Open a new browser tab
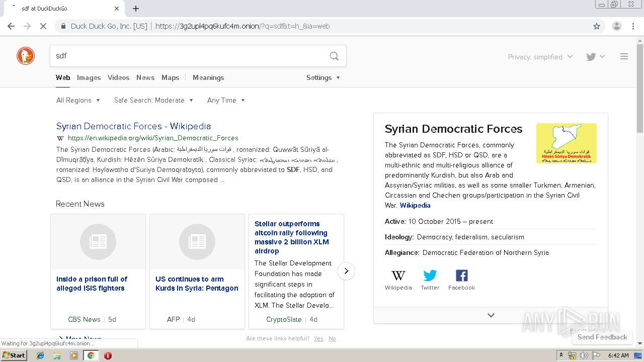Screen dimensions: 644x362 tap(136, 9)
